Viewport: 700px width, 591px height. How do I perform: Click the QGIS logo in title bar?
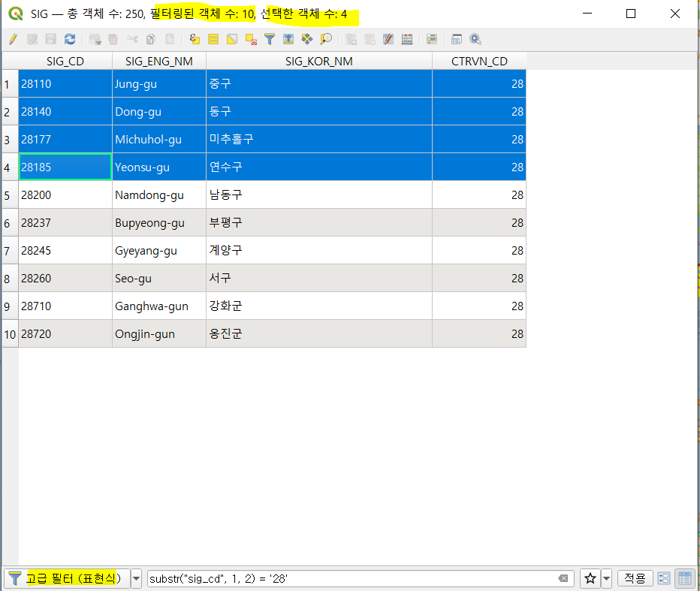point(16,14)
